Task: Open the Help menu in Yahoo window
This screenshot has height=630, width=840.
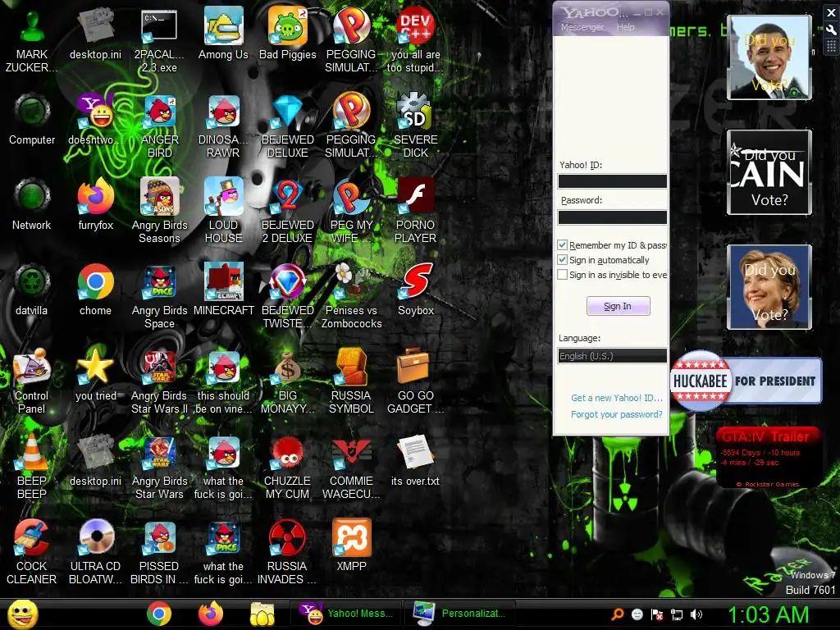Action: pos(625,27)
